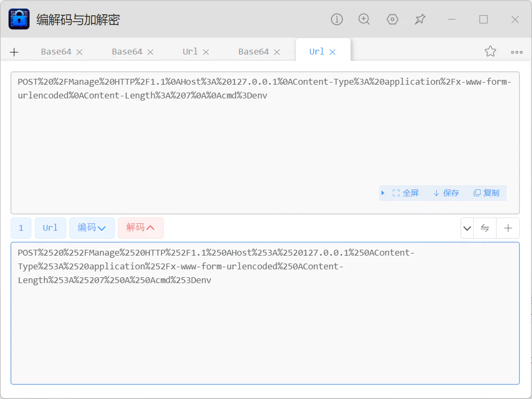Click the 保存 save button
The height and width of the screenshot is (399, 532).
[446, 193]
